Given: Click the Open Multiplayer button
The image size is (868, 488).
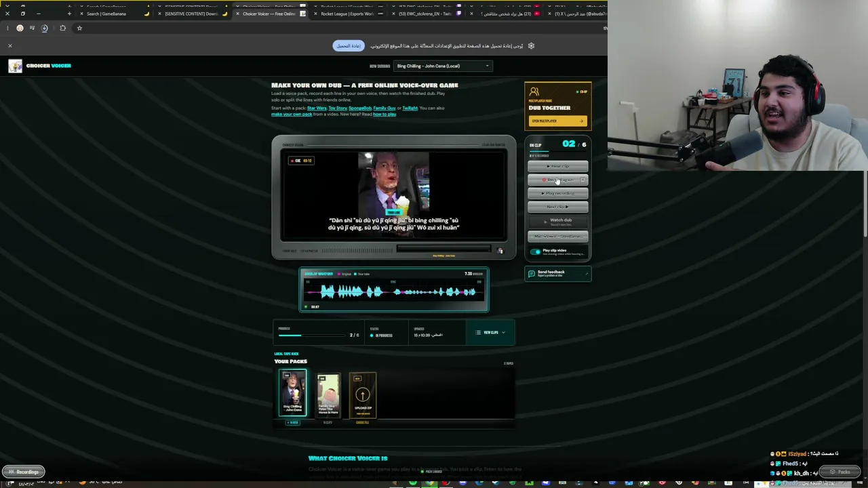Looking at the screenshot, I should [557, 121].
